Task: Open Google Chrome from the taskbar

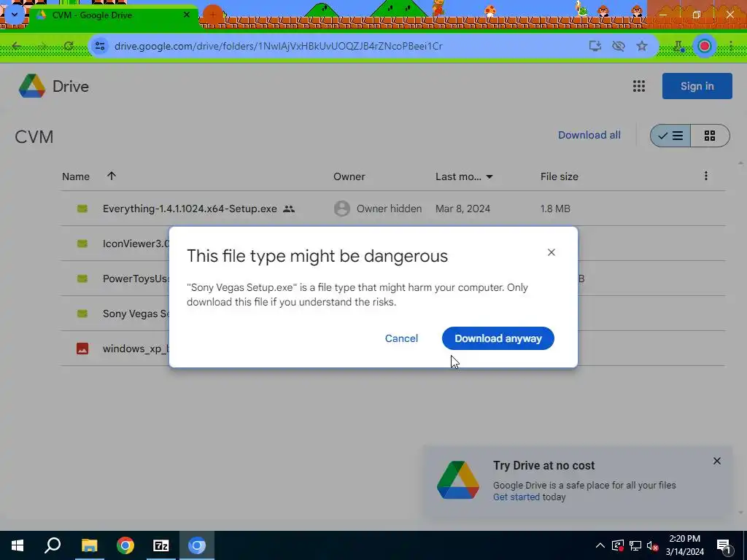Action: [125, 545]
